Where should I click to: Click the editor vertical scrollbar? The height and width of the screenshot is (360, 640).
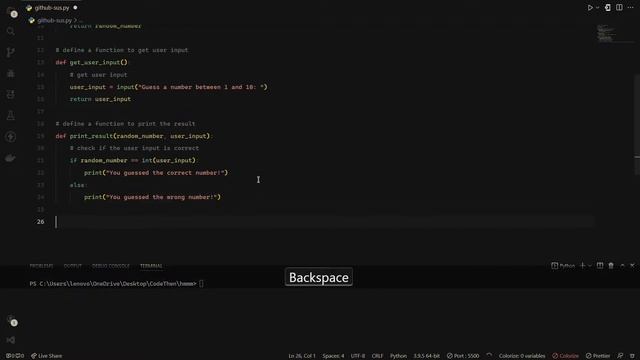coord(637,124)
